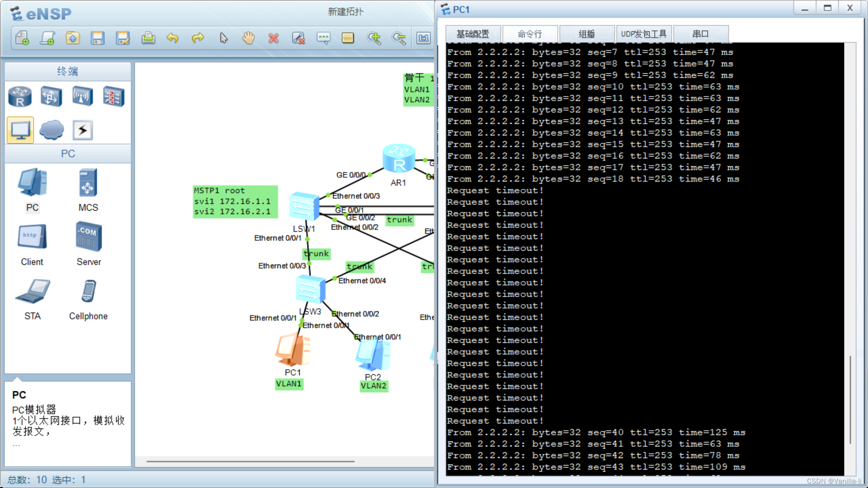Select the Router icon in terminal panel
The width and height of the screenshot is (868, 488).
(20, 97)
